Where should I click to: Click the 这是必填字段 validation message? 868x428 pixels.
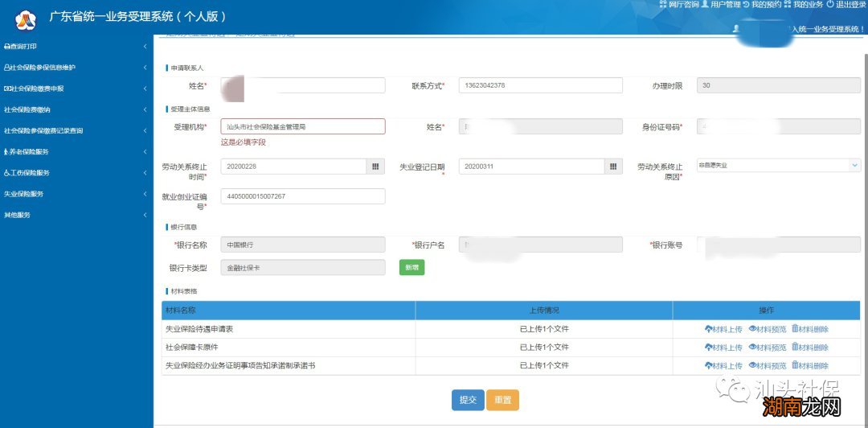click(244, 142)
